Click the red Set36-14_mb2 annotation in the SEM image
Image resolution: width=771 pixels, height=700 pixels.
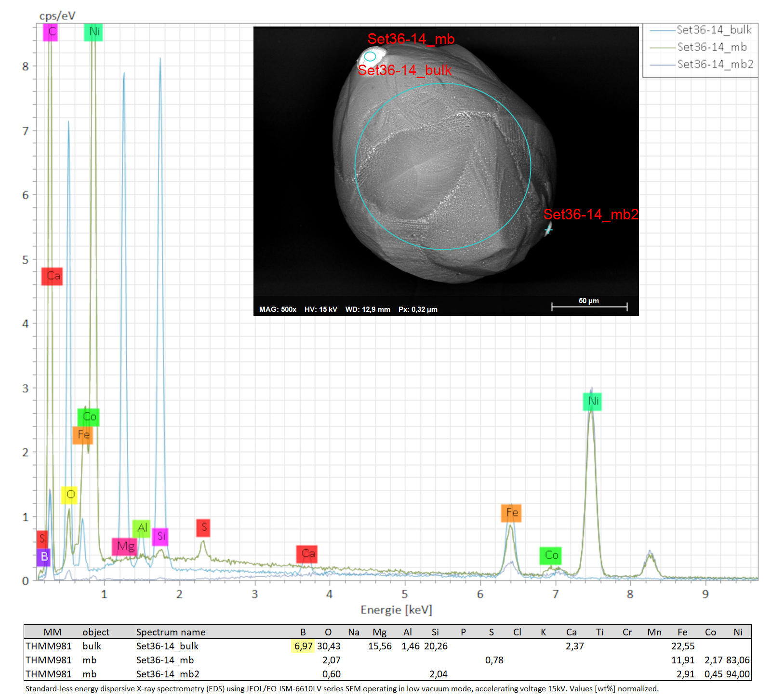(x=591, y=215)
